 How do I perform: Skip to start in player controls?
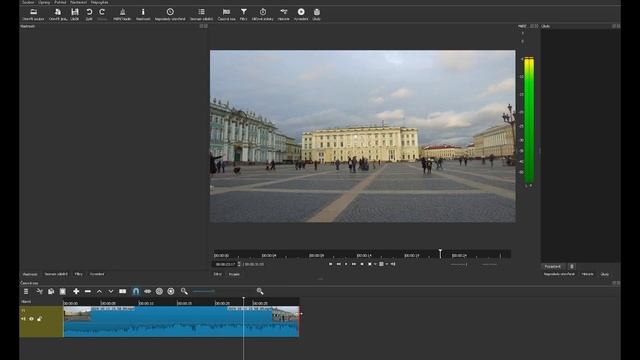331,264
